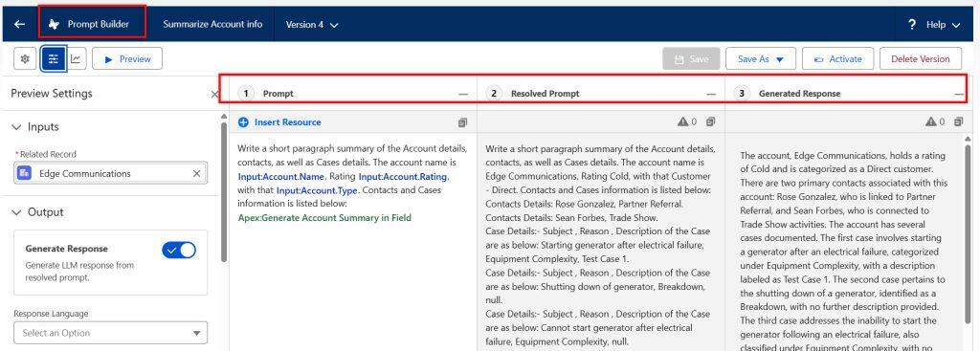
Task: Copy the Resolved Prompt contents
Action: [711, 121]
